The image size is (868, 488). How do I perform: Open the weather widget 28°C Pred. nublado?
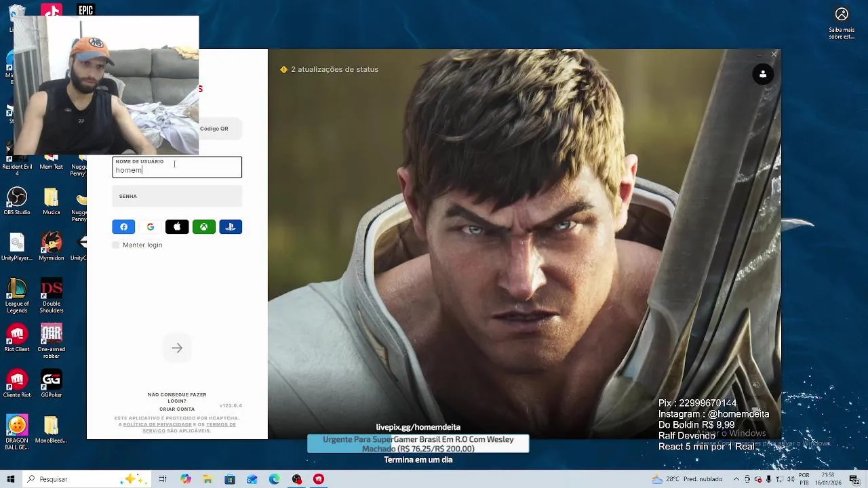(687, 479)
